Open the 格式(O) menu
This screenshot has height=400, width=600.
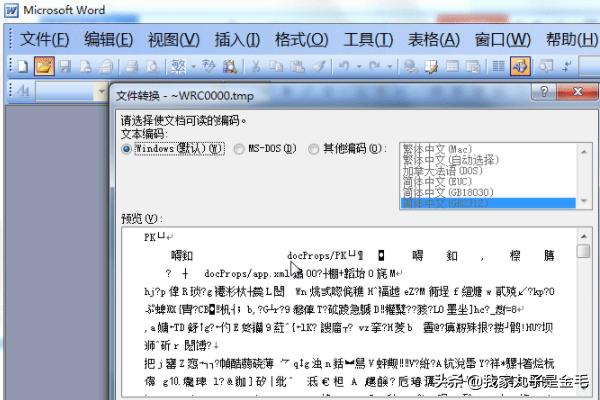click(301, 39)
